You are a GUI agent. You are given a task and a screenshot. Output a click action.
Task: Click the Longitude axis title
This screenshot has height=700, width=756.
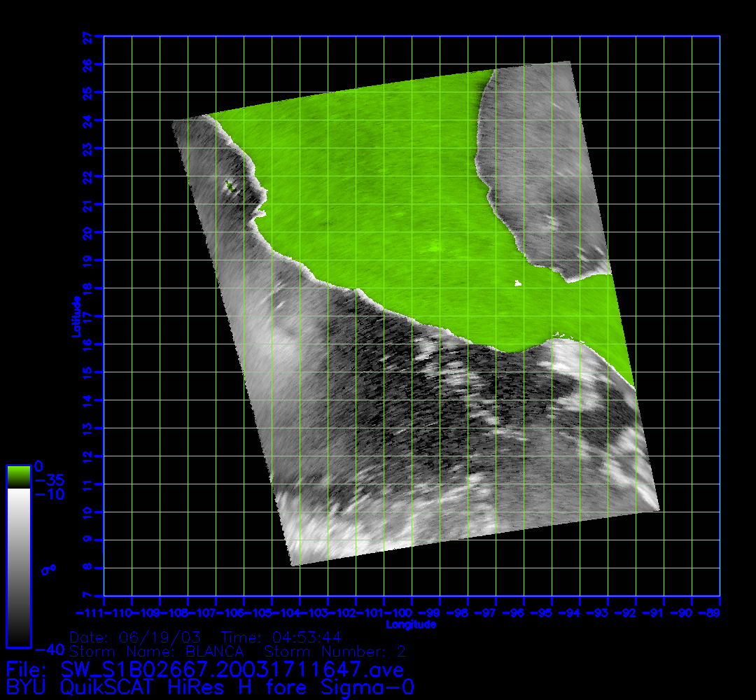(x=411, y=624)
